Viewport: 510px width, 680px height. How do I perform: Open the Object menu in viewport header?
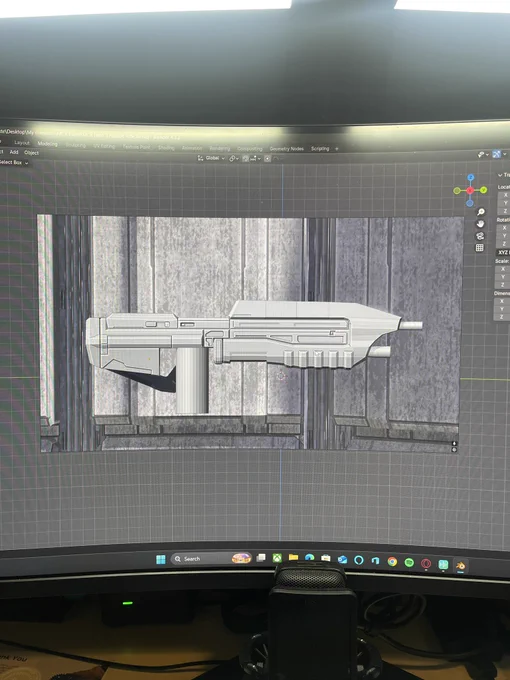coord(31,153)
